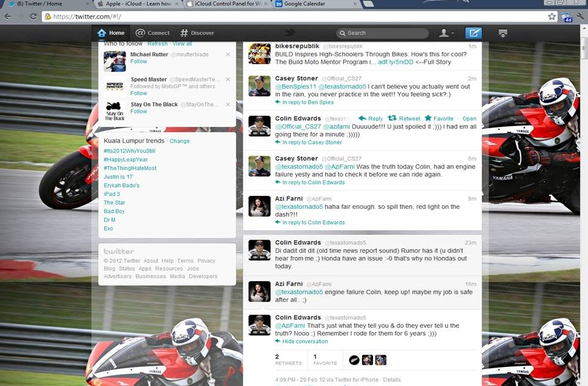Open the footer Privacy link

(x=206, y=261)
